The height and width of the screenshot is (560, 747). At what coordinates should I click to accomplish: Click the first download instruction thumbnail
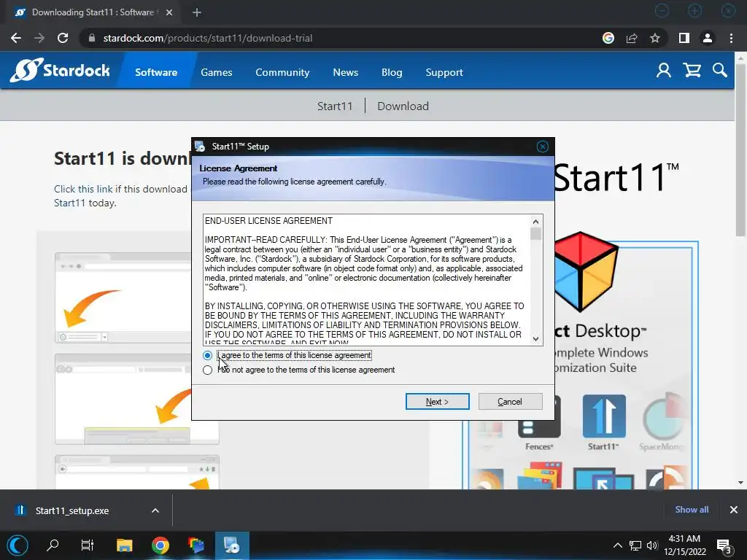pyautogui.click(x=123, y=297)
